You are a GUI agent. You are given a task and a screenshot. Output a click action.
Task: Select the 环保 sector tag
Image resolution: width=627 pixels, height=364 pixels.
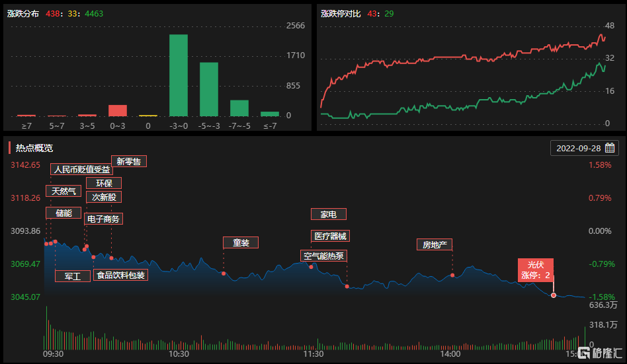[104, 183]
